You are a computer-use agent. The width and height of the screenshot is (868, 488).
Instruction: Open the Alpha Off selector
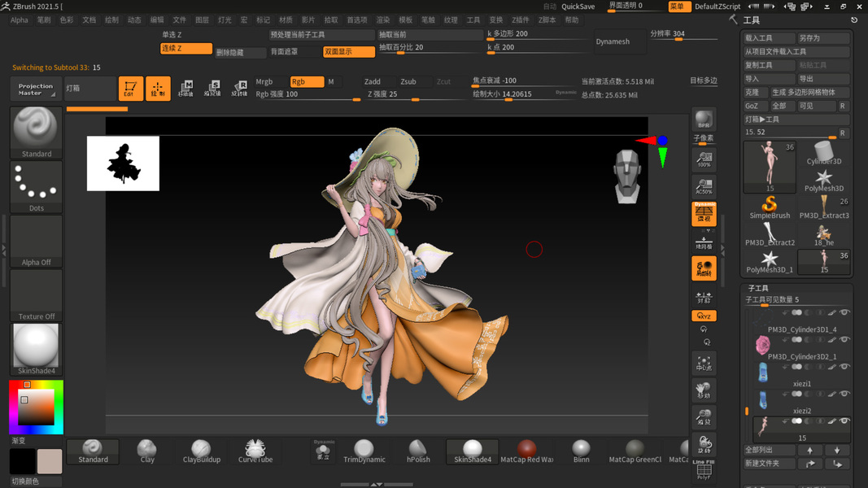[36, 241]
